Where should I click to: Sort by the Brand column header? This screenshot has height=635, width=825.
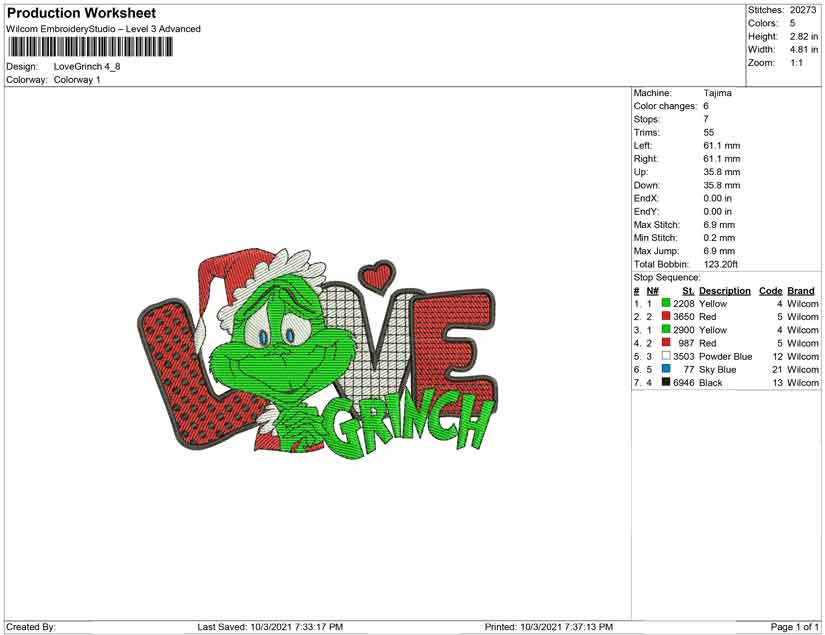(800, 290)
